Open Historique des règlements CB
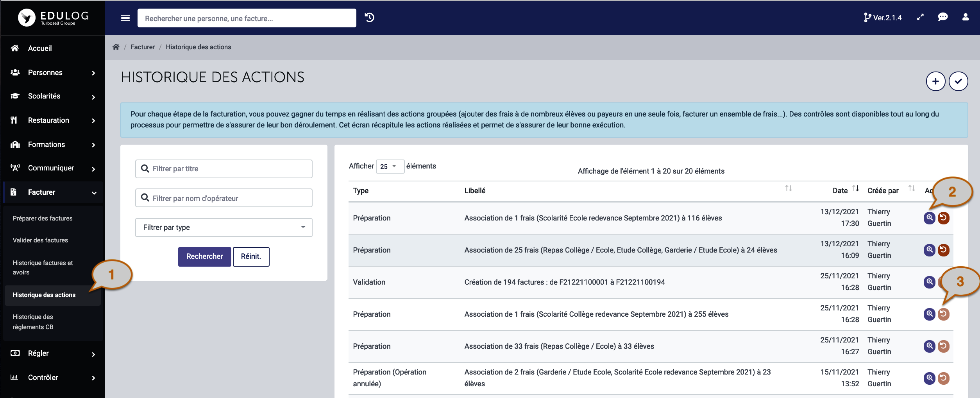 point(33,322)
